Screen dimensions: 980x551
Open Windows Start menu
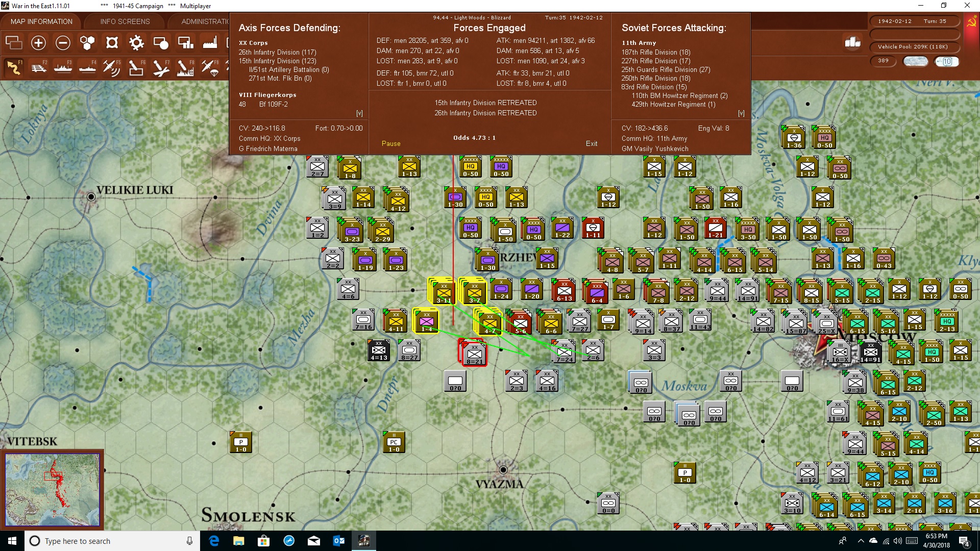(x=12, y=541)
